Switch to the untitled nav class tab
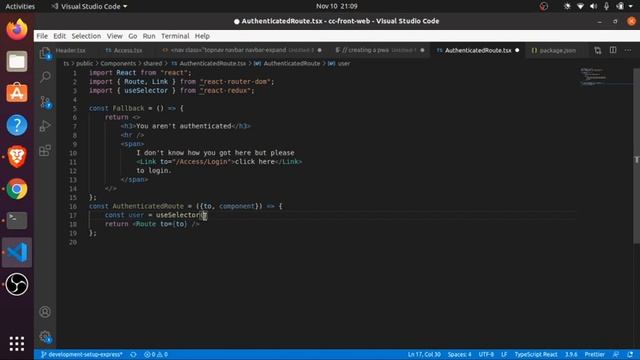 click(241, 50)
